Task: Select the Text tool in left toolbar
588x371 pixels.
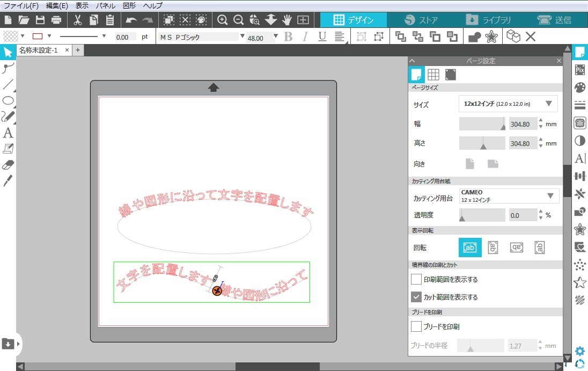Action: (8, 133)
